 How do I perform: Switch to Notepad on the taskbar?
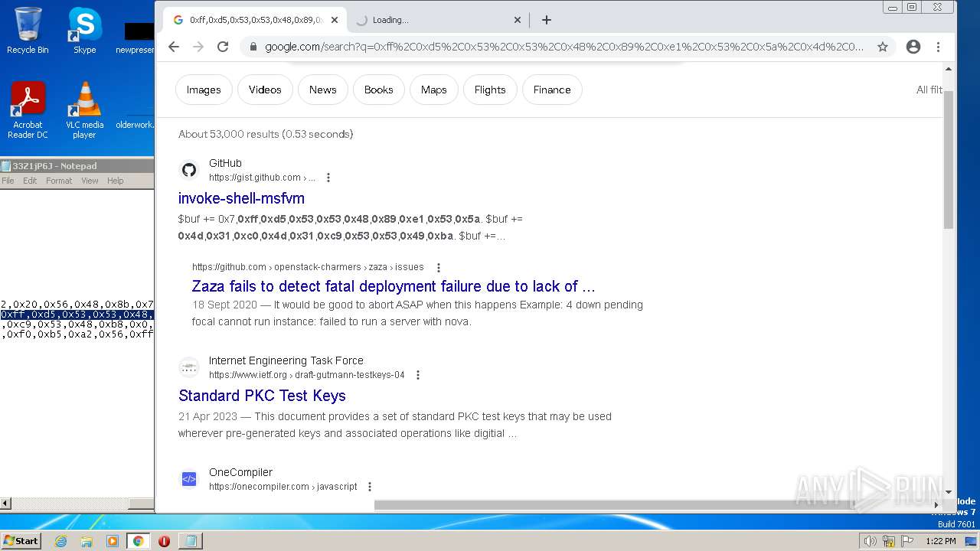190,541
